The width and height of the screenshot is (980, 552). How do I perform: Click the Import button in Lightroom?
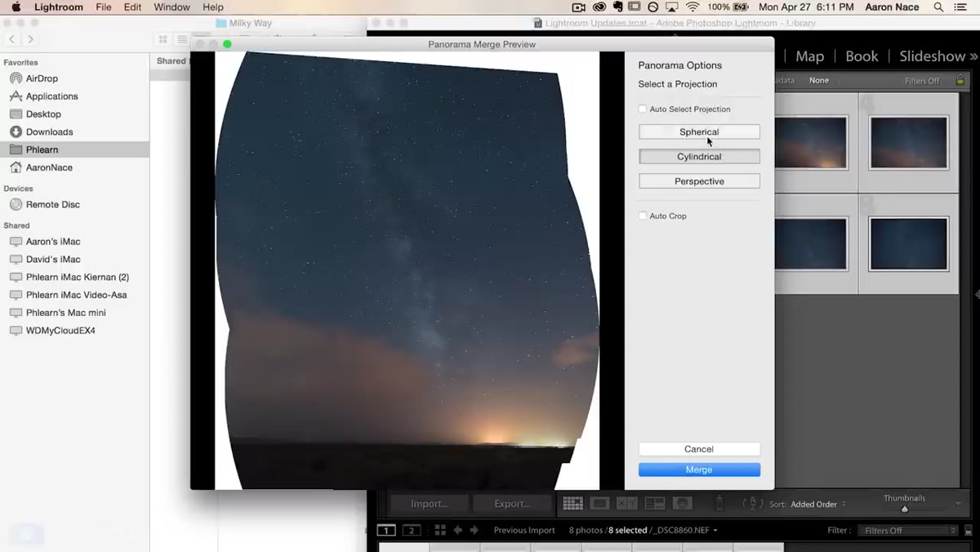pyautogui.click(x=430, y=504)
